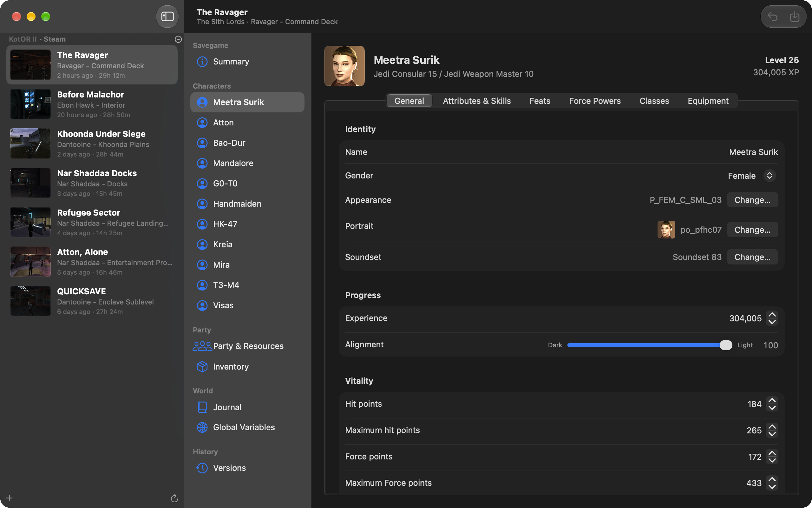Viewport: 812px width, 508px height.
Task: Select the QUICKSAVE savegame
Action: click(x=92, y=301)
